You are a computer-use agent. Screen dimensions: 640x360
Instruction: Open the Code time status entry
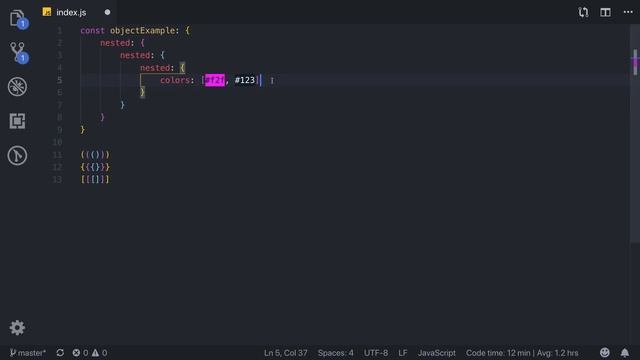click(x=522, y=353)
